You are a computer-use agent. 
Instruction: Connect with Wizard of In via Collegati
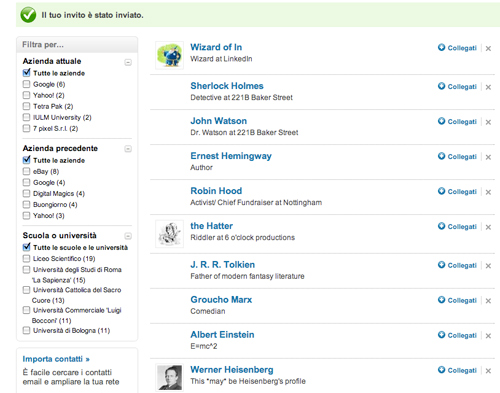coord(457,48)
